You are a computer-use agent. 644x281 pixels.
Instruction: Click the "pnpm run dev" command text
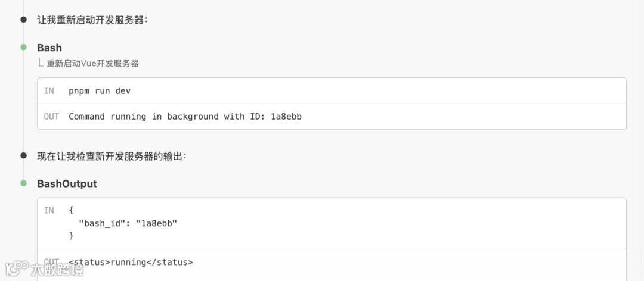(x=100, y=91)
